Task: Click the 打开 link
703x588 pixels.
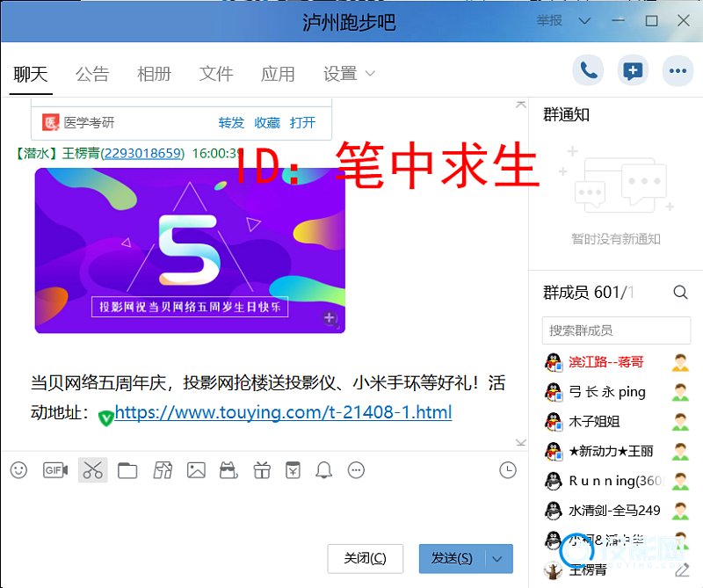Action: [302, 122]
